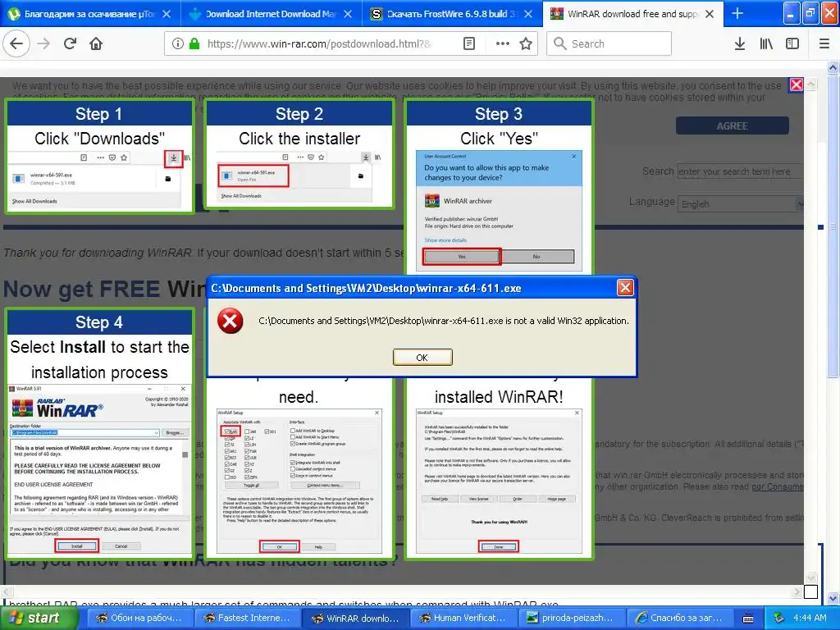Click OK in the Win32 error dialog
The width and height of the screenshot is (840, 630).
click(422, 358)
